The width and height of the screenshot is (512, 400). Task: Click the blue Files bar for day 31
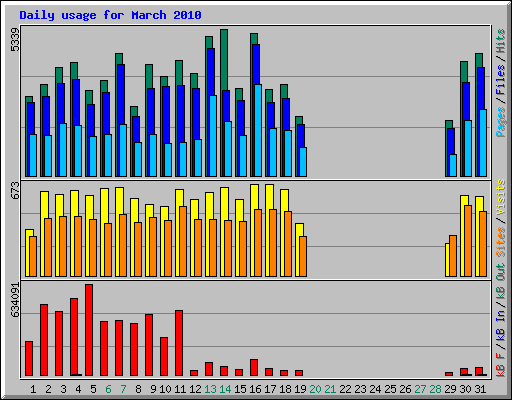point(481,88)
